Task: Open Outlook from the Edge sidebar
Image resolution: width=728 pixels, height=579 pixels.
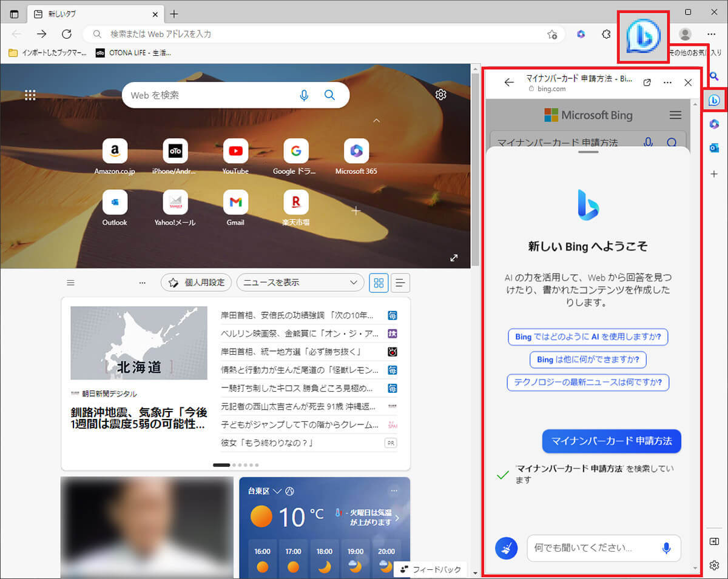Action: pyautogui.click(x=715, y=148)
